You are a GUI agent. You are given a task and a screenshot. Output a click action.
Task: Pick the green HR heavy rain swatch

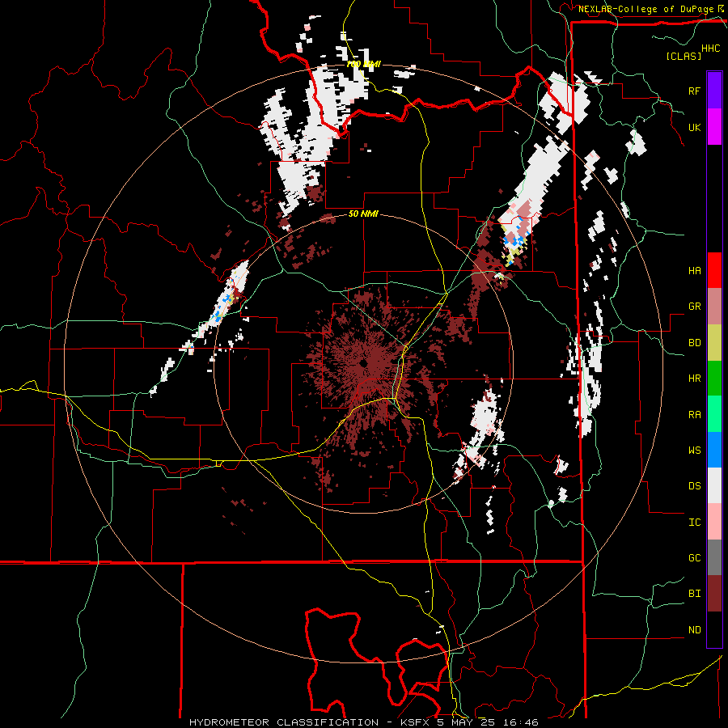pos(714,378)
